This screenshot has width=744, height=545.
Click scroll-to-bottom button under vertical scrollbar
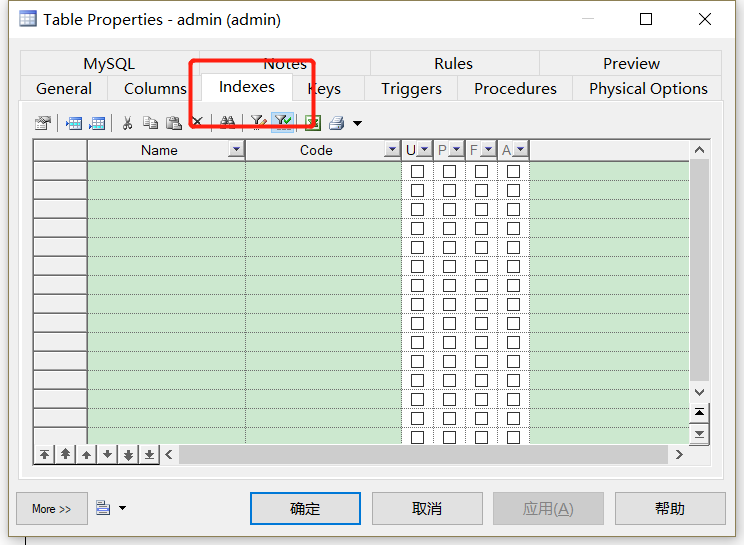[x=699, y=434]
